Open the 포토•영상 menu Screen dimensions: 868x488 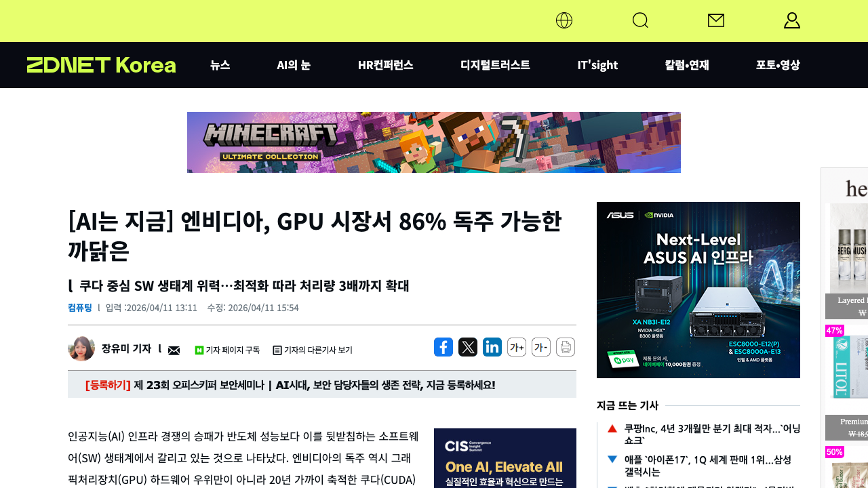(778, 65)
